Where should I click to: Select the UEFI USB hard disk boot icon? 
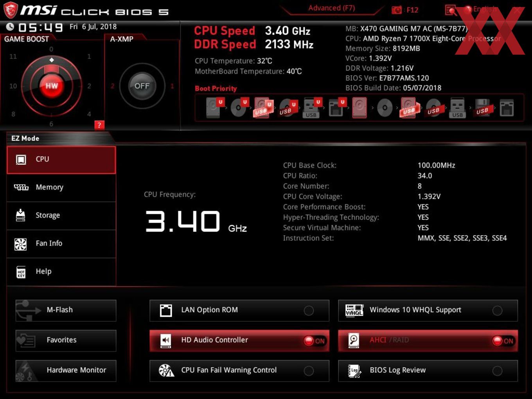(x=263, y=108)
